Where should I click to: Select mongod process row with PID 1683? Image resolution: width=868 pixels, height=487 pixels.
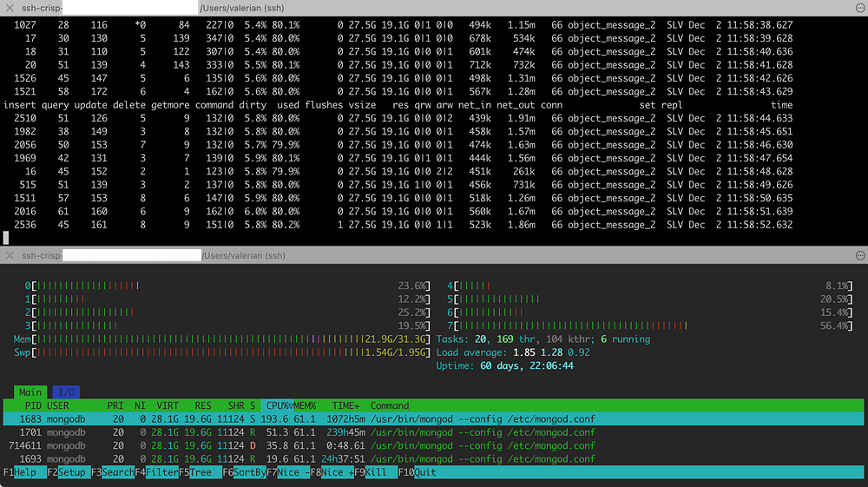pyautogui.click(x=433, y=419)
